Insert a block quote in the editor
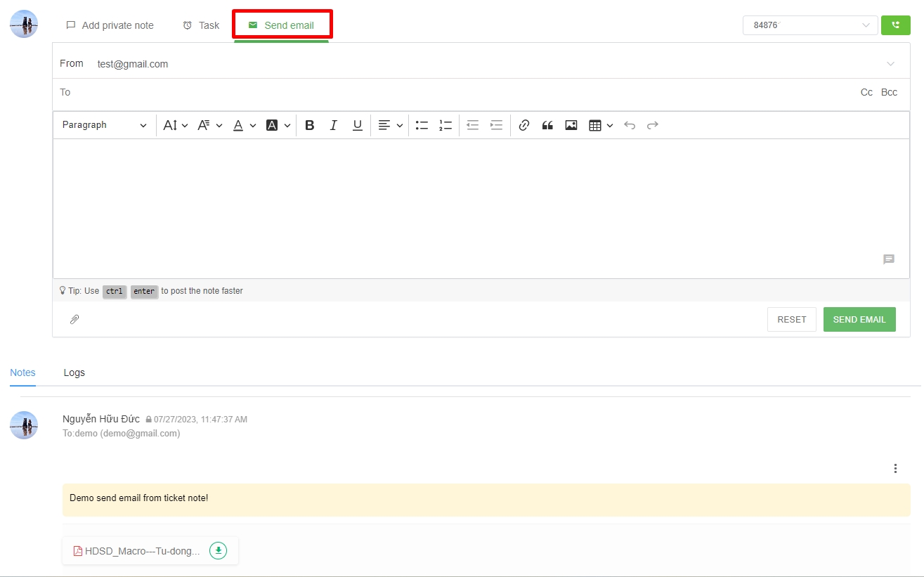This screenshot has width=924, height=577. (547, 125)
